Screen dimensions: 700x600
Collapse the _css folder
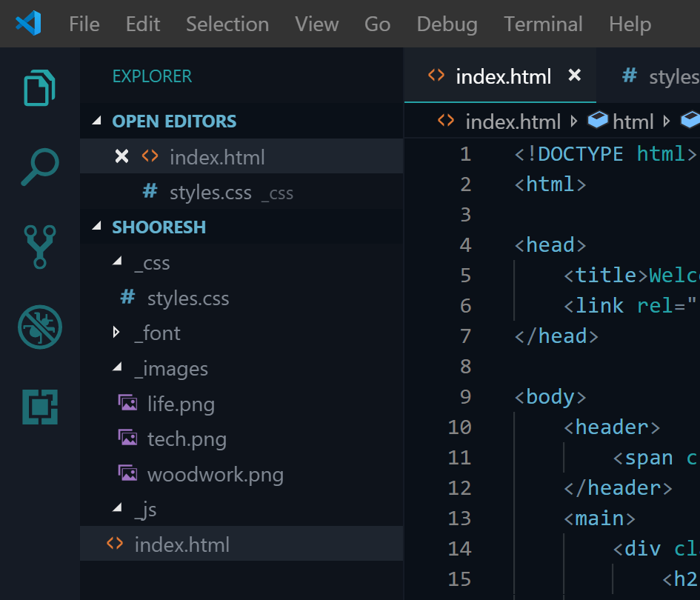click(117, 263)
